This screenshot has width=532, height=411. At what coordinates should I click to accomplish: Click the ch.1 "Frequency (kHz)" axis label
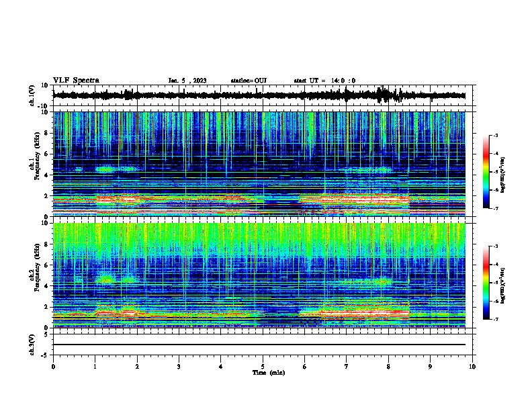[37, 156]
